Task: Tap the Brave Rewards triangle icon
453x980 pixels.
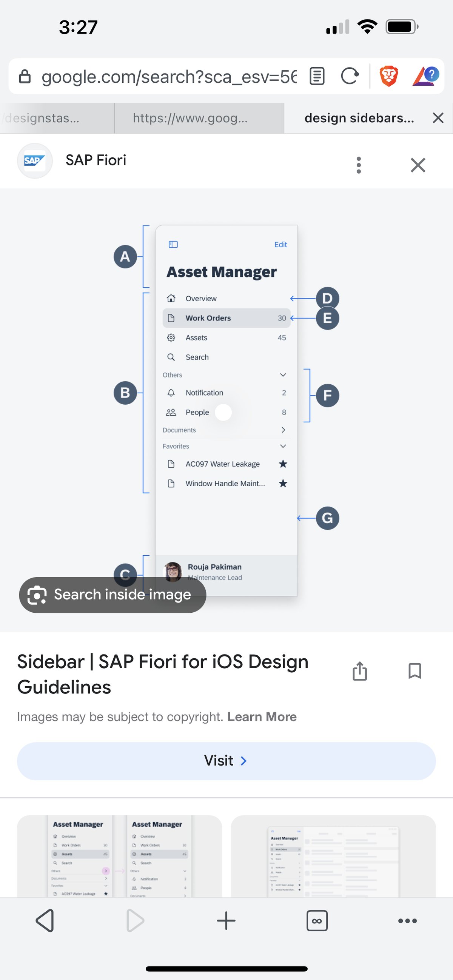Action: 425,76
